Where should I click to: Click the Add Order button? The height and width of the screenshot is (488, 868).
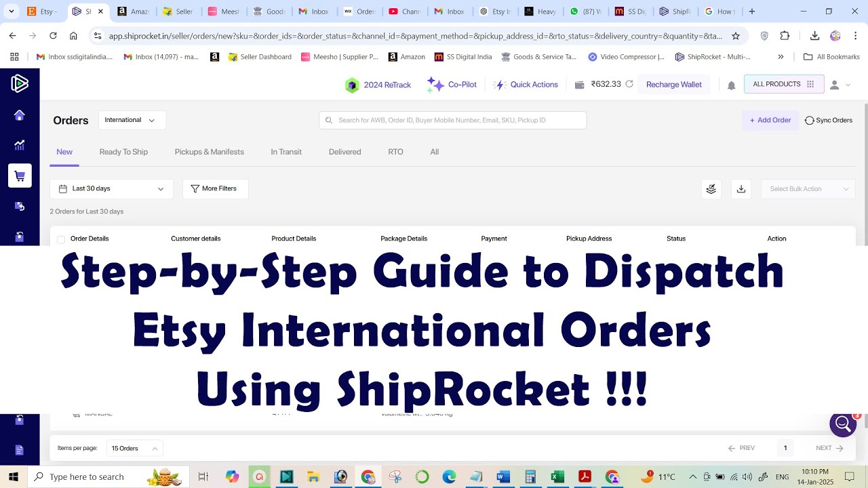pyautogui.click(x=770, y=120)
